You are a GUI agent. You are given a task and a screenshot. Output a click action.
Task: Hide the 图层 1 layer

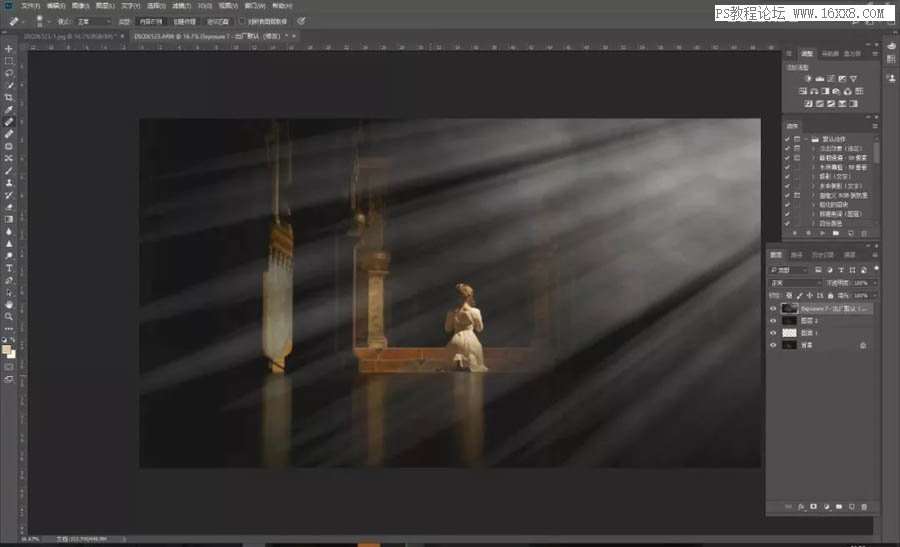(773, 333)
